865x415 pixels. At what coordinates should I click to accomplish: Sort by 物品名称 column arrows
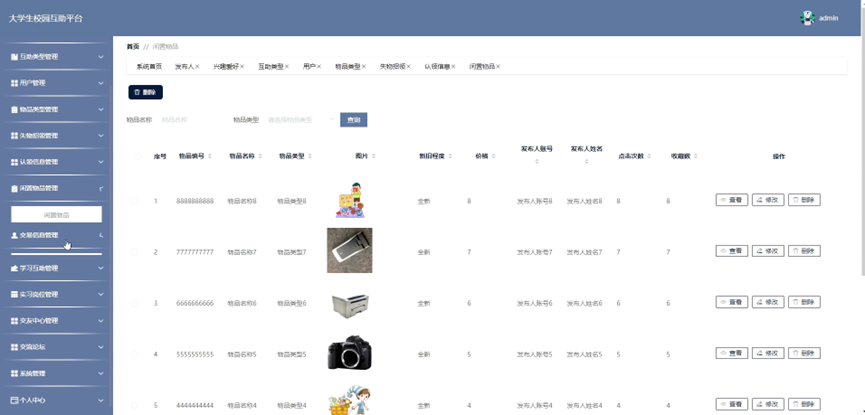(x=260, y=157)
